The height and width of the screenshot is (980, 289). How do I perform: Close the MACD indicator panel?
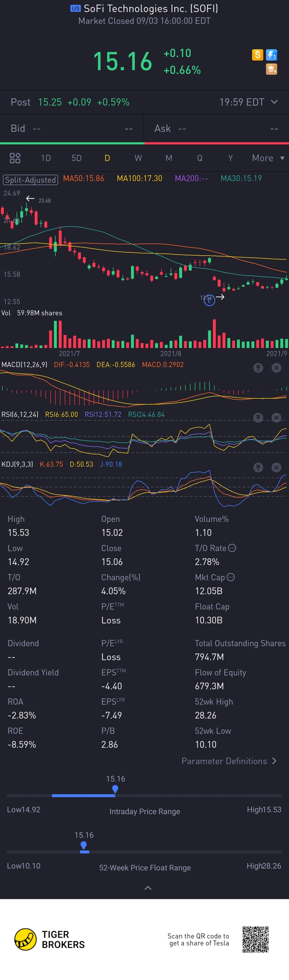coord(276,368)
